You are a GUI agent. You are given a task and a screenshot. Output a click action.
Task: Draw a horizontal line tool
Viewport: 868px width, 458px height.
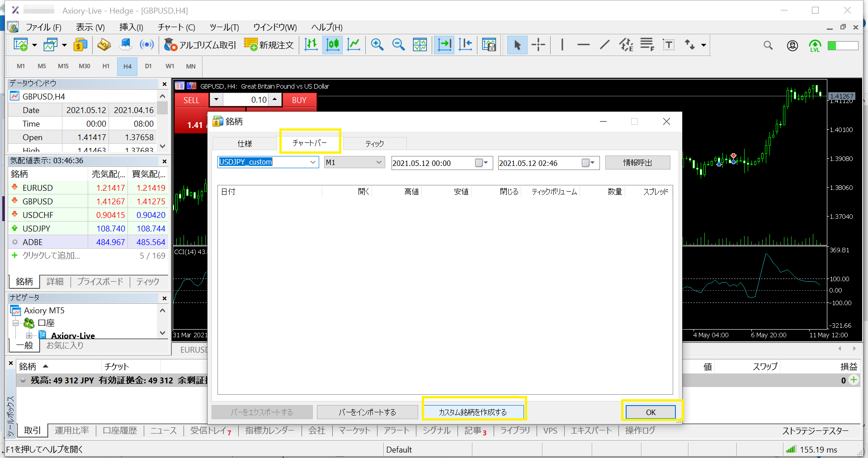click(584, 45)
